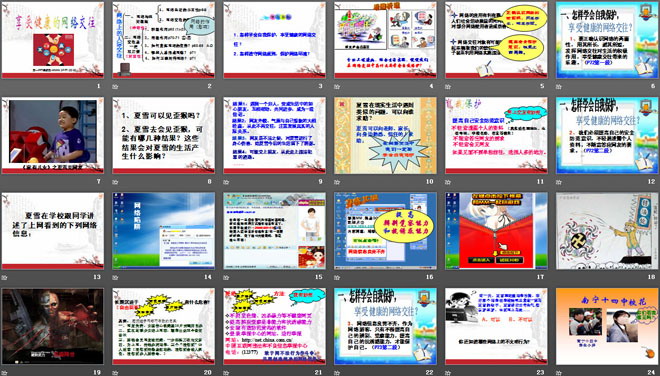This screenshot has height=376, width=660.
Task: Preview animation star under slide 14
Action: [x=115, y=277]
